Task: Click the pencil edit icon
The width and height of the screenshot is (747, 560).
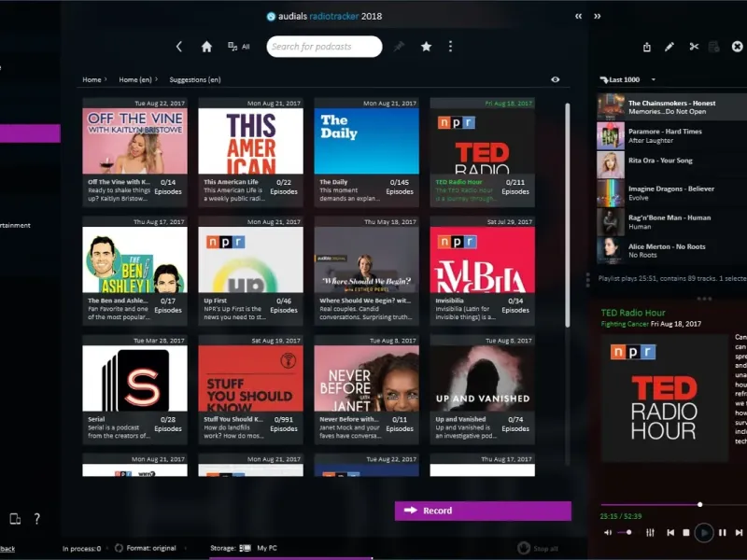Action: click(669, 47)
